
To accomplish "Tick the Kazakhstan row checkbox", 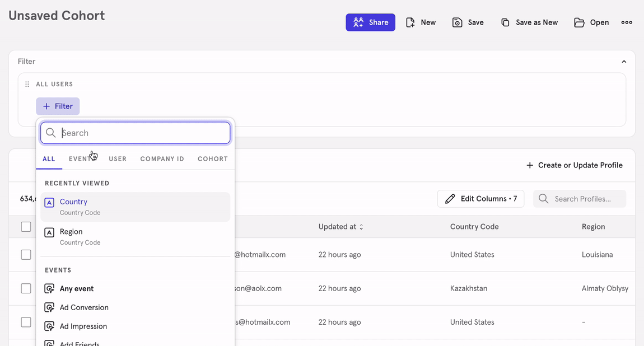I will tap(26, 288).
